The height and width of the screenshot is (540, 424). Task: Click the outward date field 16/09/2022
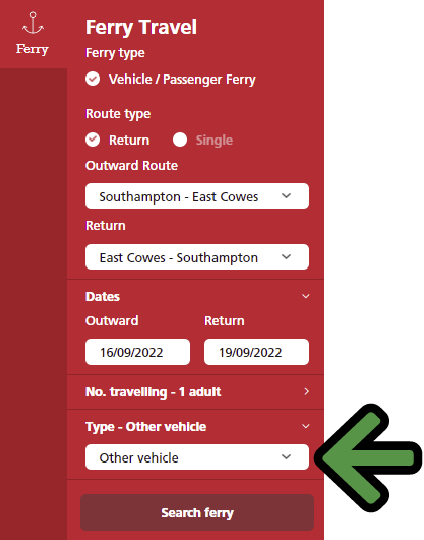137,352
